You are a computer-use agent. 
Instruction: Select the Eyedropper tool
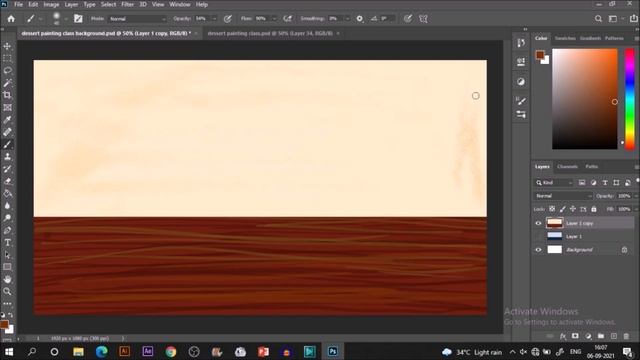click(x=7, y=120)
